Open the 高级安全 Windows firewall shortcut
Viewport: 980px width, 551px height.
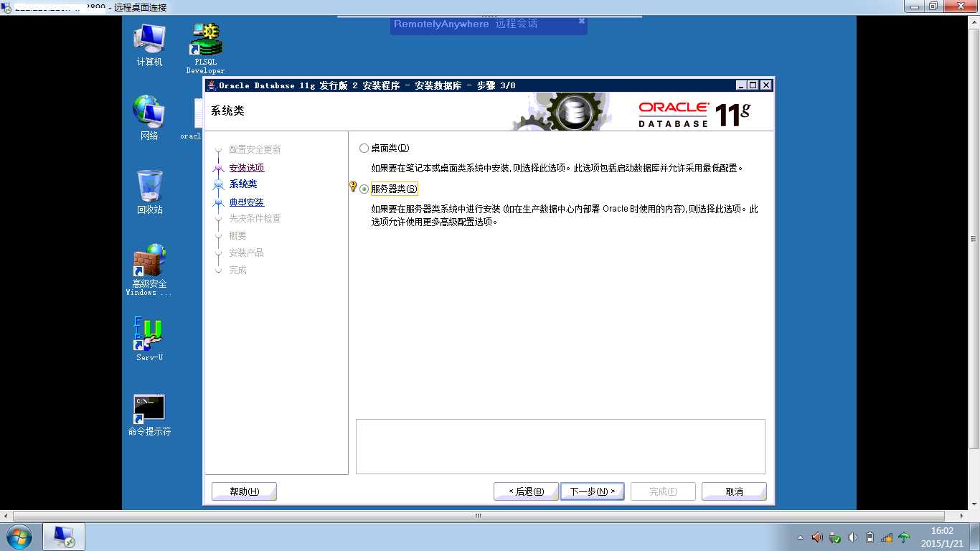tap(149, 270)
